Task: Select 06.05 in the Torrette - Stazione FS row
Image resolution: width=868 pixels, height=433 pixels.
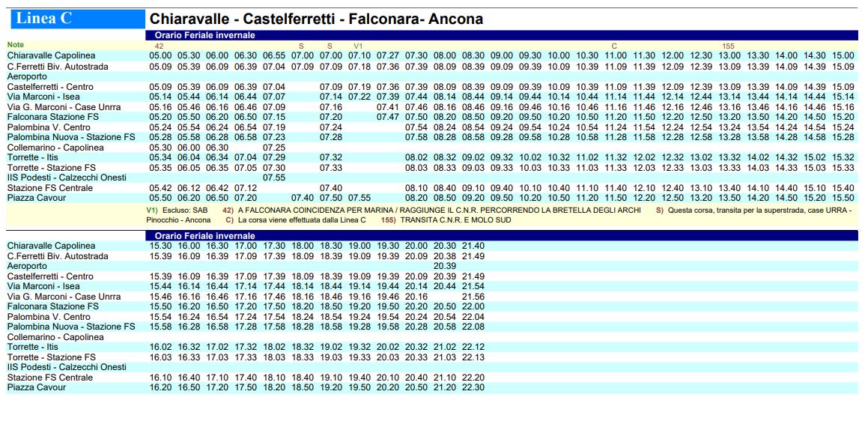Action: 189,168
